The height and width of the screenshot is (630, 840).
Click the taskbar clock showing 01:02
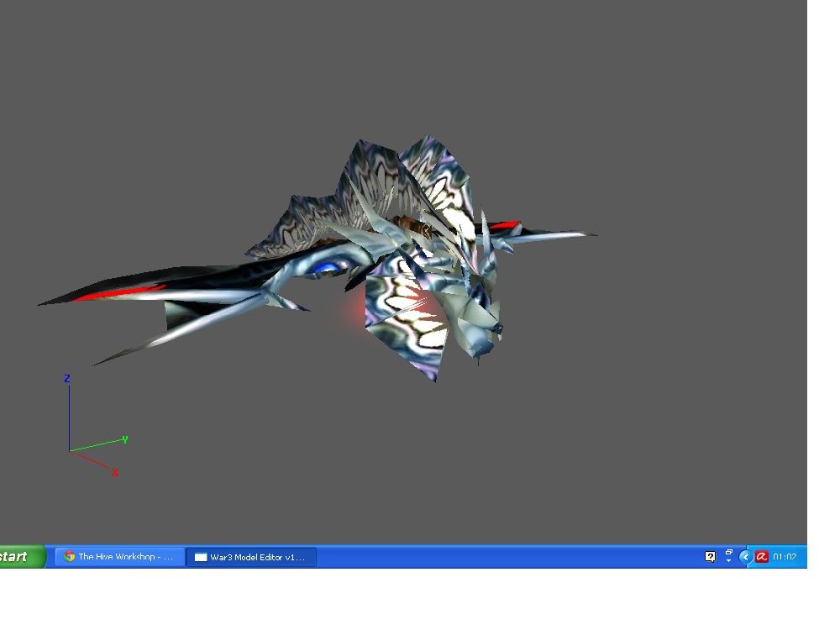coord(785,557)
